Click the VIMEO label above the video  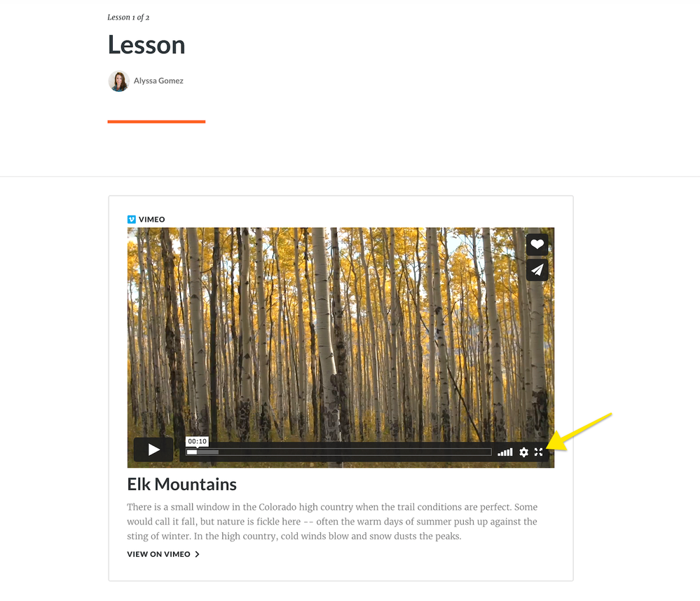[152, 220]
